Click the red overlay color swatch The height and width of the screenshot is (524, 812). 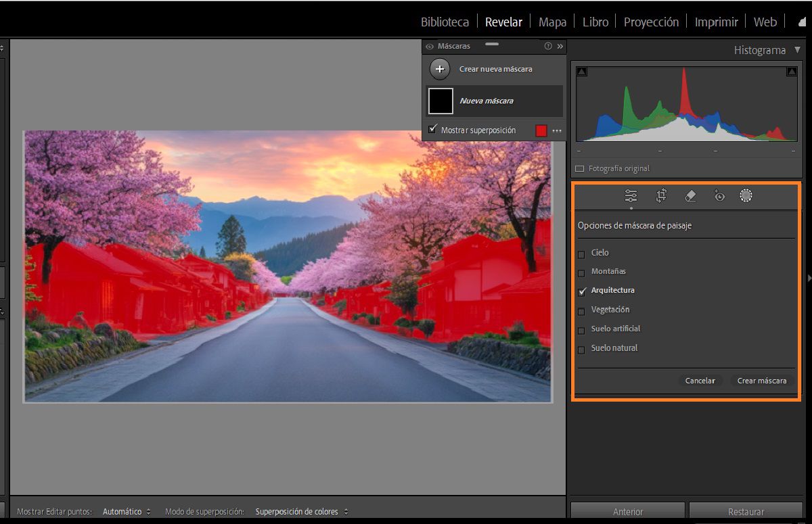click(x=541, y=131)
